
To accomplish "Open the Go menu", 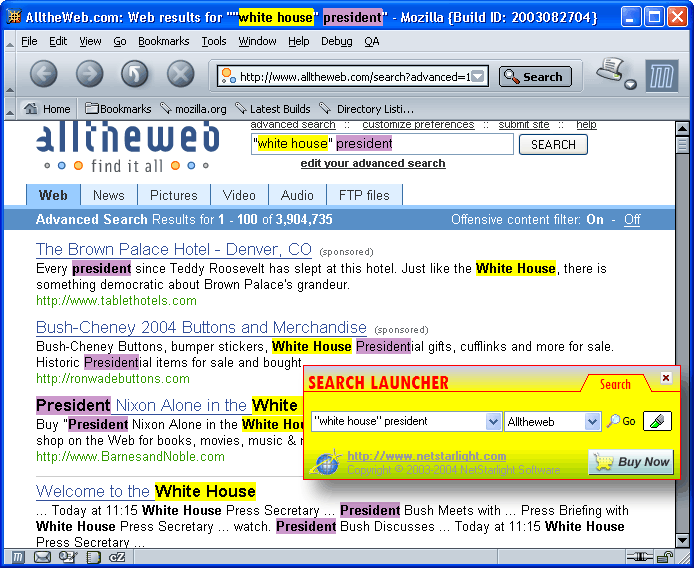I will point(120,41).
